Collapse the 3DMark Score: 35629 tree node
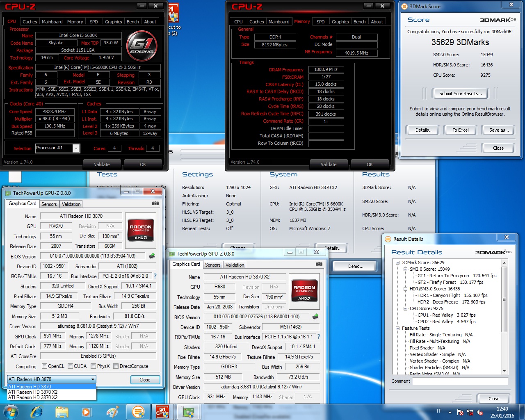525x420 pixels. [x=397, y=263]
